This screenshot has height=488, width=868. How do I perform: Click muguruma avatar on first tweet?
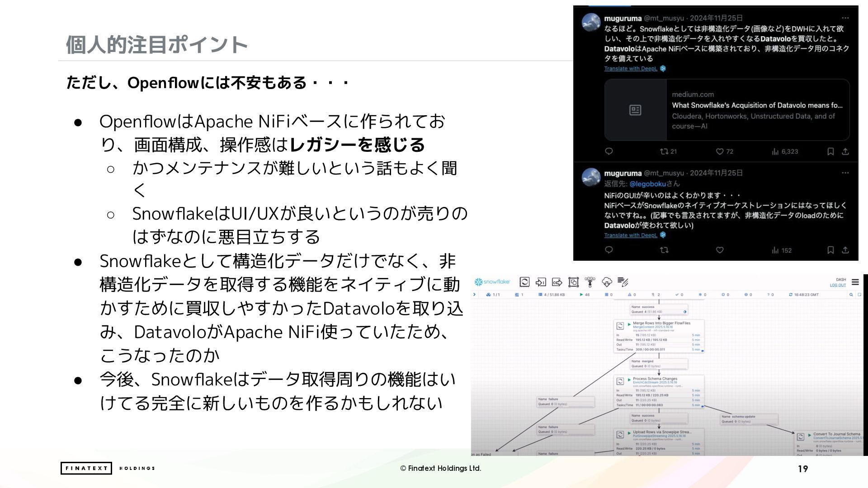(x=591, y=22)
